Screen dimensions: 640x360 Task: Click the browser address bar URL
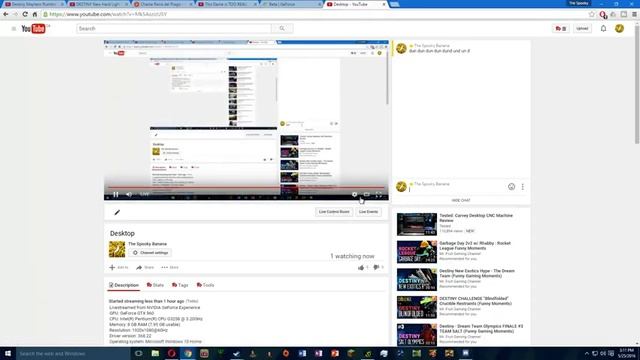(x=108, y=14)
